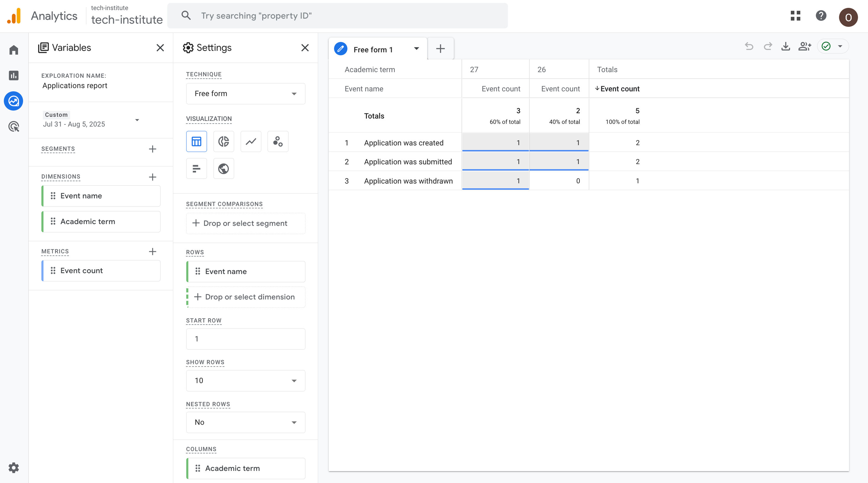
Task: Click the search box for property ID
Action: pos(337,16)
